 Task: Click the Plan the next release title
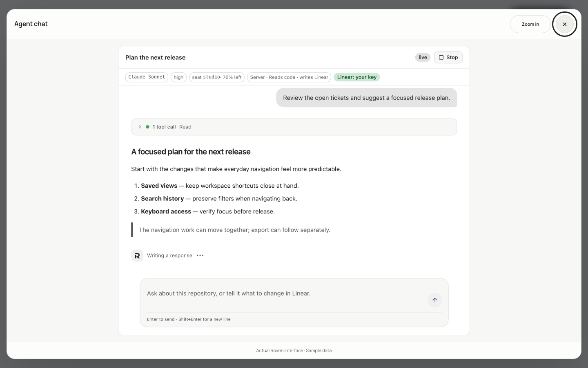[155, 58]
